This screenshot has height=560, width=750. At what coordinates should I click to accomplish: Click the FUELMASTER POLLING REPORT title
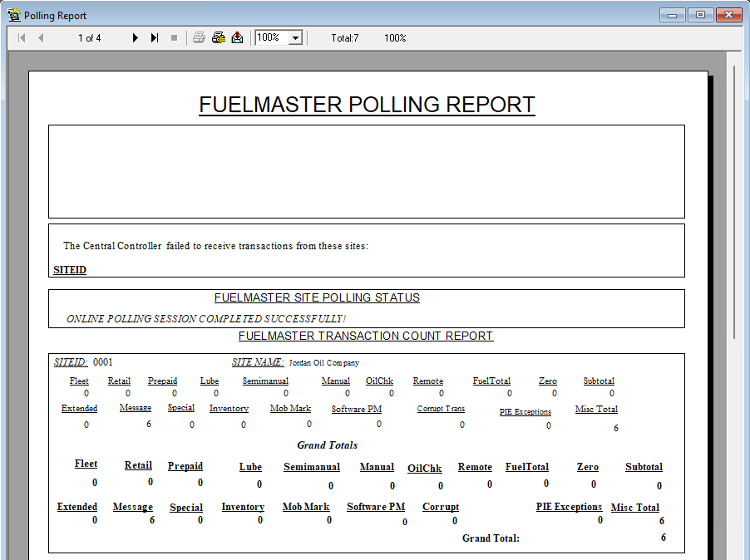pos(367,105)
